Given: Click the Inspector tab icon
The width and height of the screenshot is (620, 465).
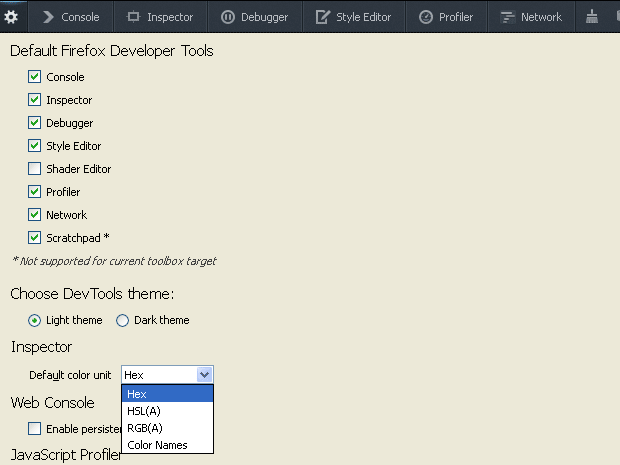Looking at the screenshot, I should pyautogui.click(x=133, y=17).
